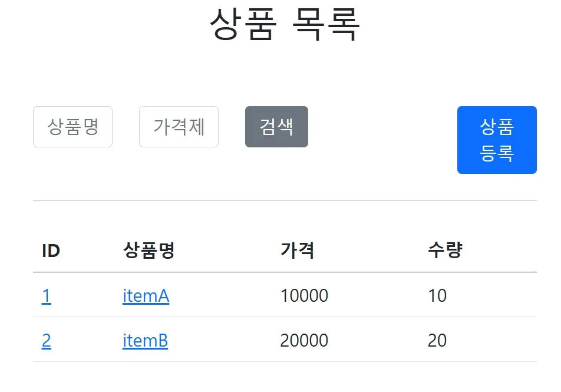Viewport: 561px width, 392px height.
Task: Select the quantity cell showing 10
Action: tap(437, 295)
